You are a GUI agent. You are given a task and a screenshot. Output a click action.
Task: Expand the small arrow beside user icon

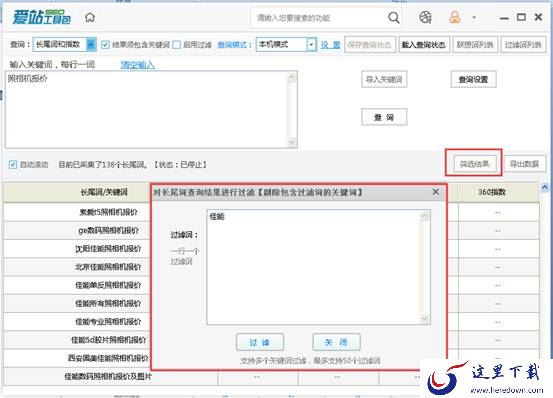pyautogui.click(x=474, y=17)
